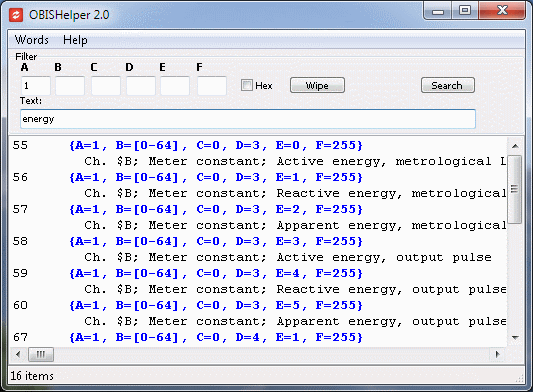
Task: Select description Apparent energy, metrological
Action: [x=295, y=225]
